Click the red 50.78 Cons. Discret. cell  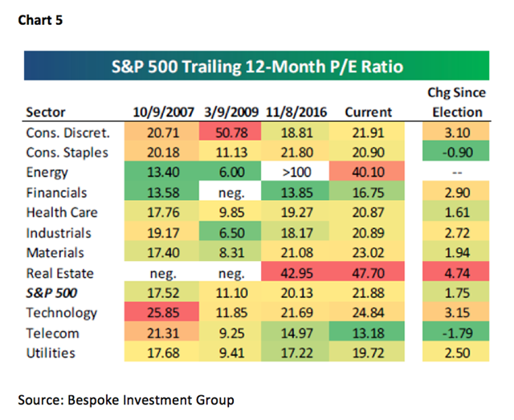pos(230,132)
